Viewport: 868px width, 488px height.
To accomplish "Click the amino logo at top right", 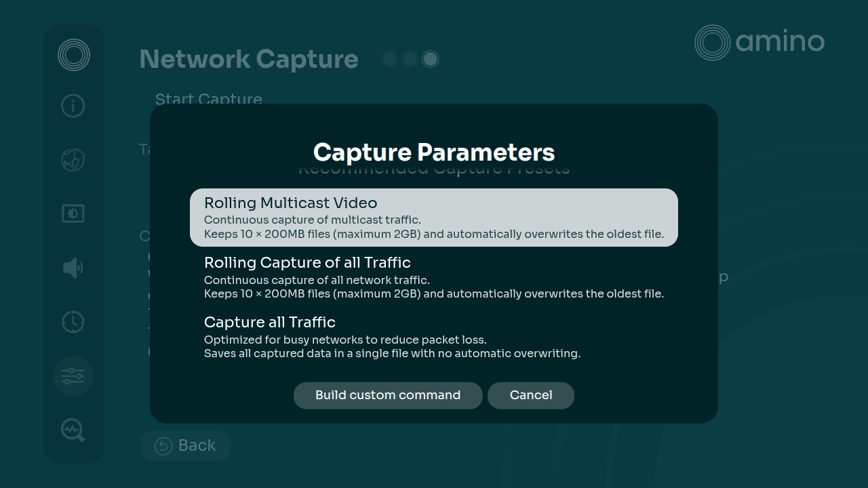I will (759, 43).
